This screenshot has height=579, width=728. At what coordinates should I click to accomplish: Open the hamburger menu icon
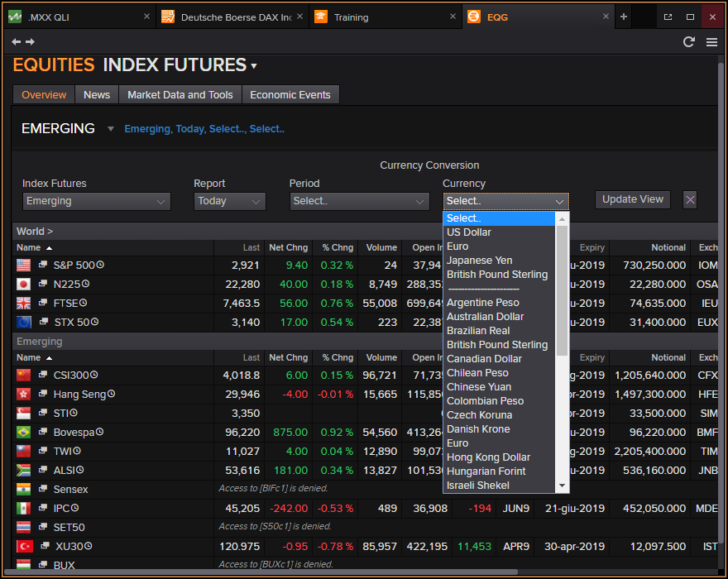coord(711,42)
